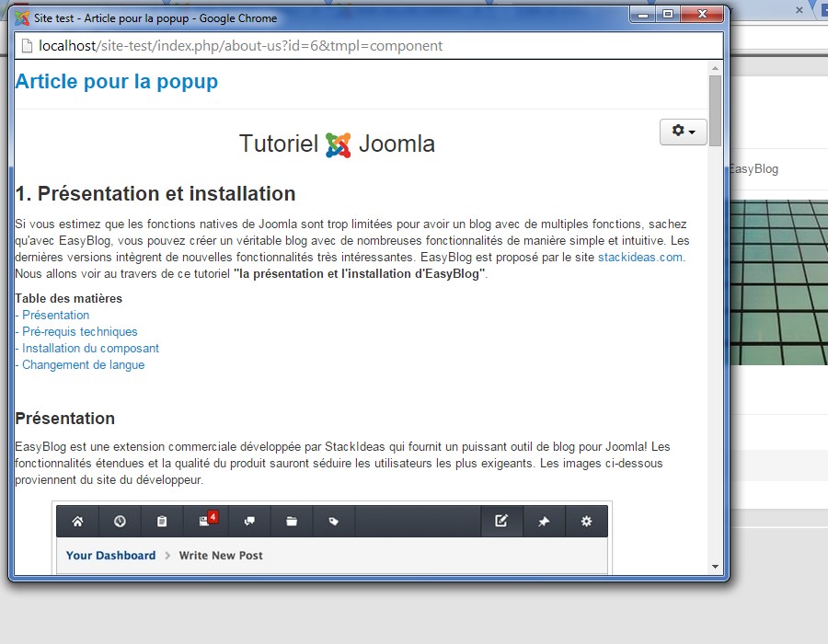Open the Article pour la popup title link
This screenshot has width=828, height=644.
(x=117, y=81)
